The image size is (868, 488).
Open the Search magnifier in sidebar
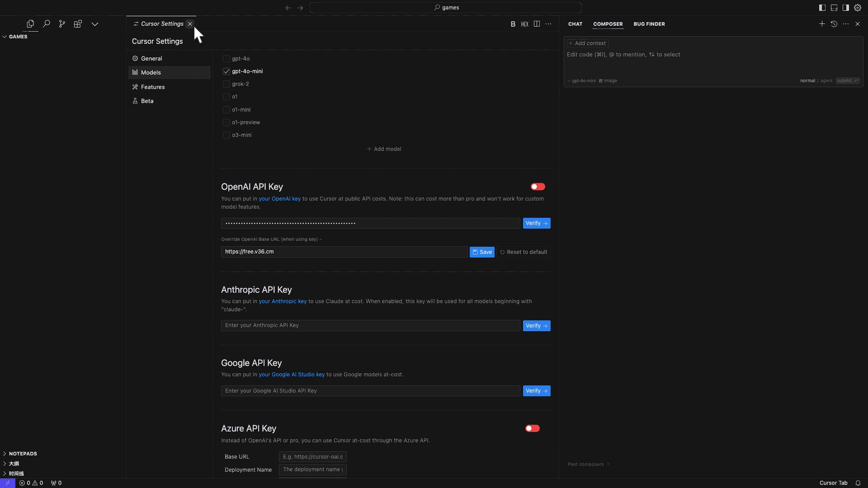(46, 24)
